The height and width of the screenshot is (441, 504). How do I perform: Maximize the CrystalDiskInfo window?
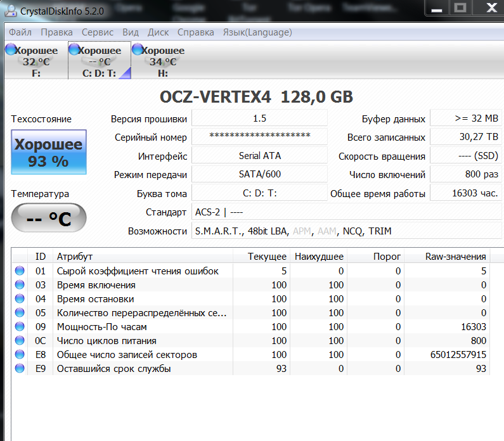click(x=460, y=8)
